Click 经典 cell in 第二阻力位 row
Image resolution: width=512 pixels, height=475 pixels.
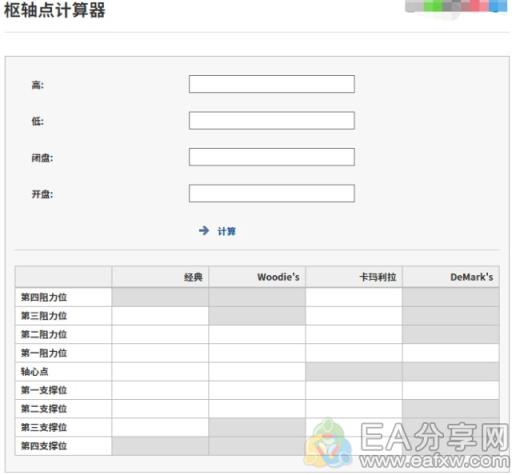pos(160,334)
